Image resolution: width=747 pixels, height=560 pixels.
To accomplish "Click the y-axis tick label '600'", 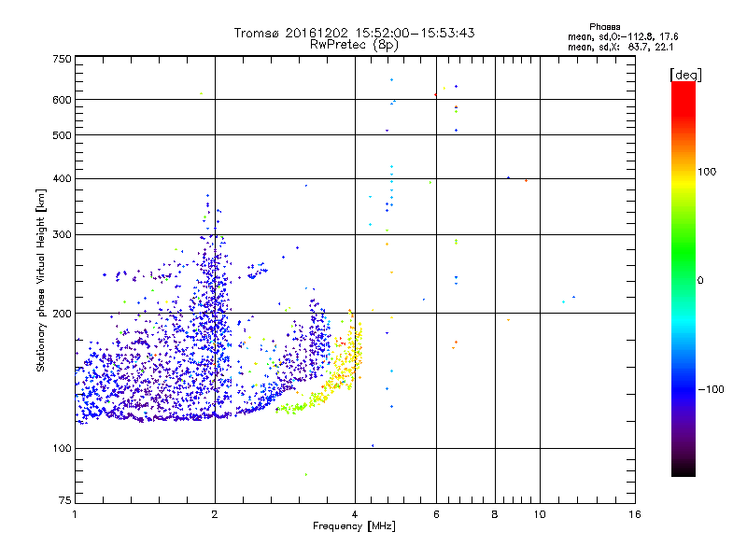I will tap(62, 100).
